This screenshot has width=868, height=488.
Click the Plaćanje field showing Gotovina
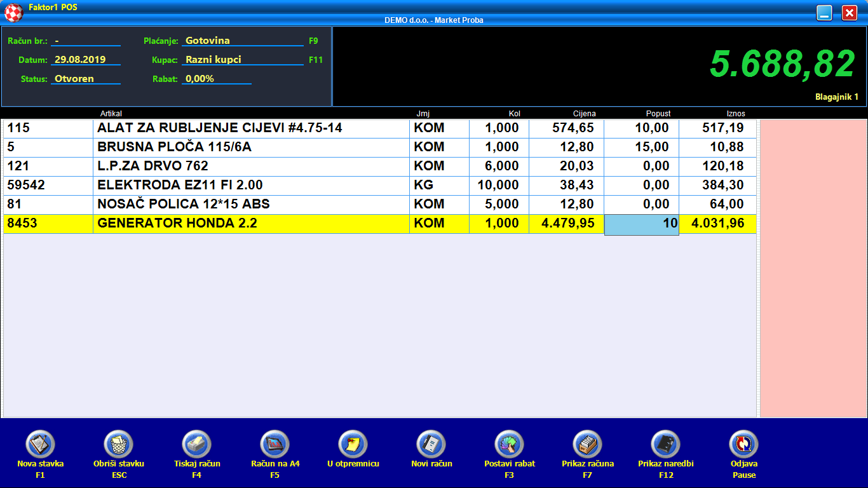[243, 41]
